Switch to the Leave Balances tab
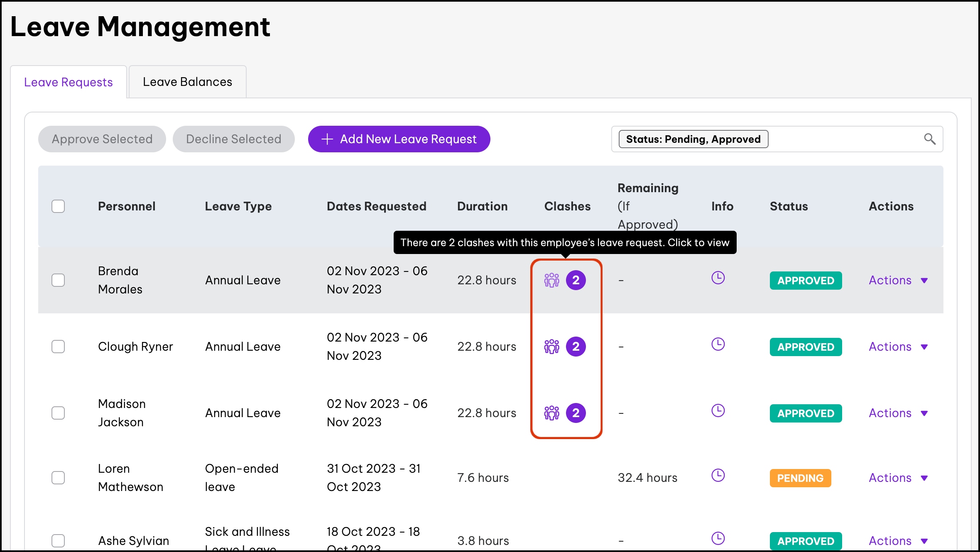980x552 pixels. coord(187,82)
